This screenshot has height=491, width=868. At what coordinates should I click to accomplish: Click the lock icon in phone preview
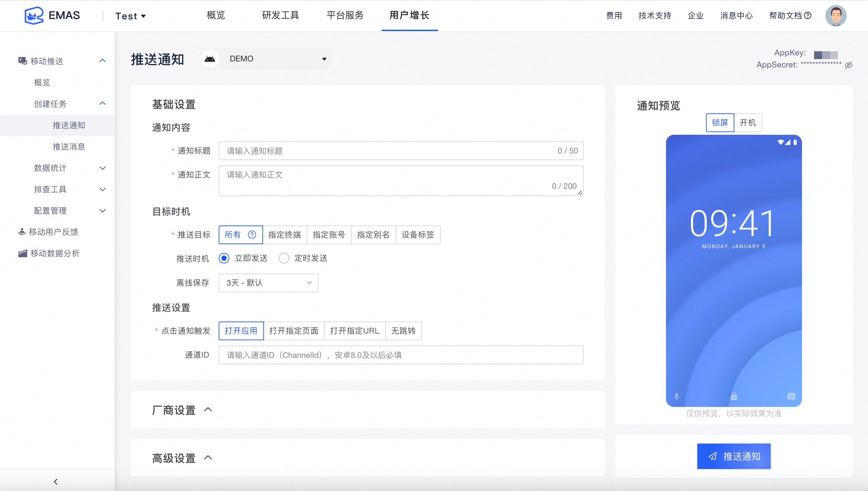[x=734, y=396]
